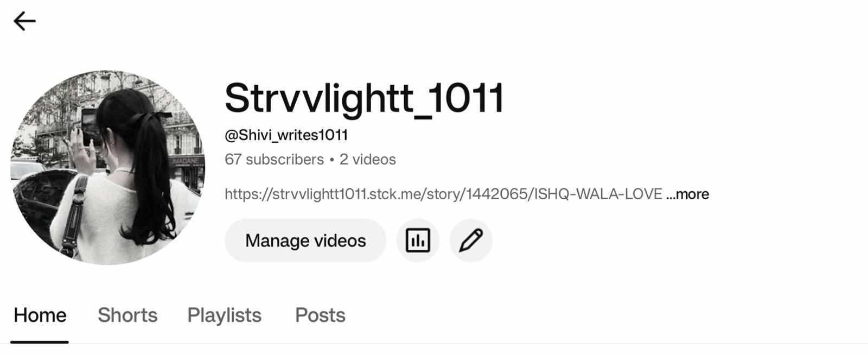Select the Home tab

pyautogui.click(x=40, y=315)
